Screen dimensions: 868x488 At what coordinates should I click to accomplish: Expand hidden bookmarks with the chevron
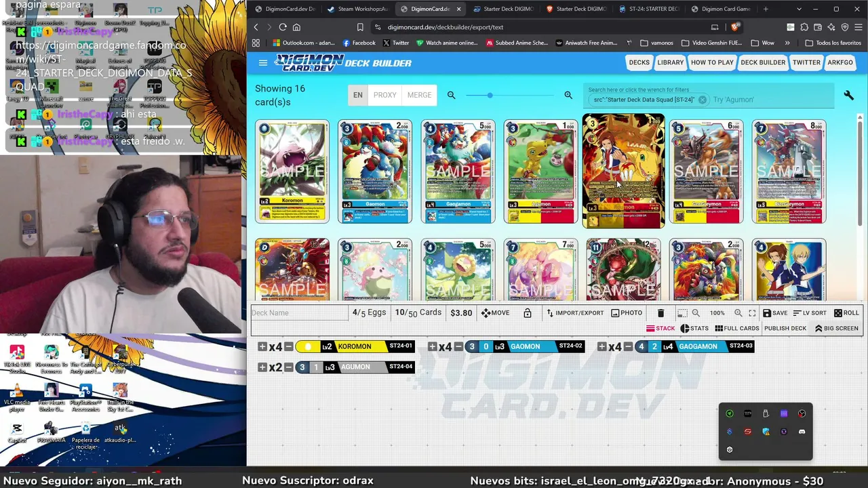[x=787, y=43]
